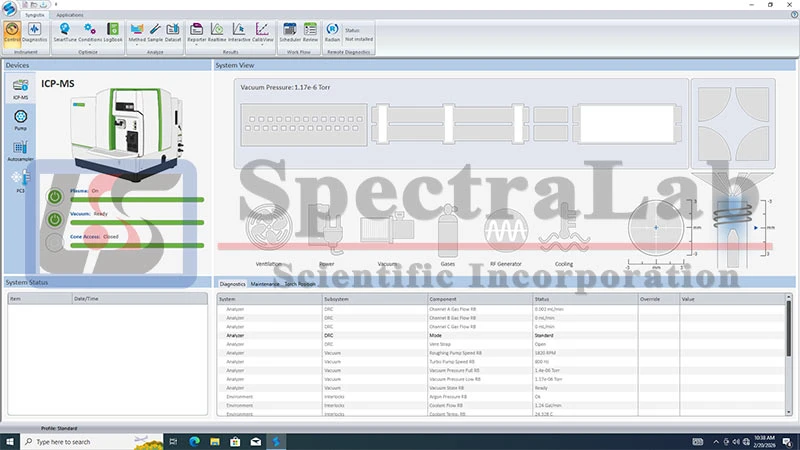800x450 pixels.
Task: Expand the Conditions dropdown arrow
Action: pyautogui.click(x=89, y=46)
